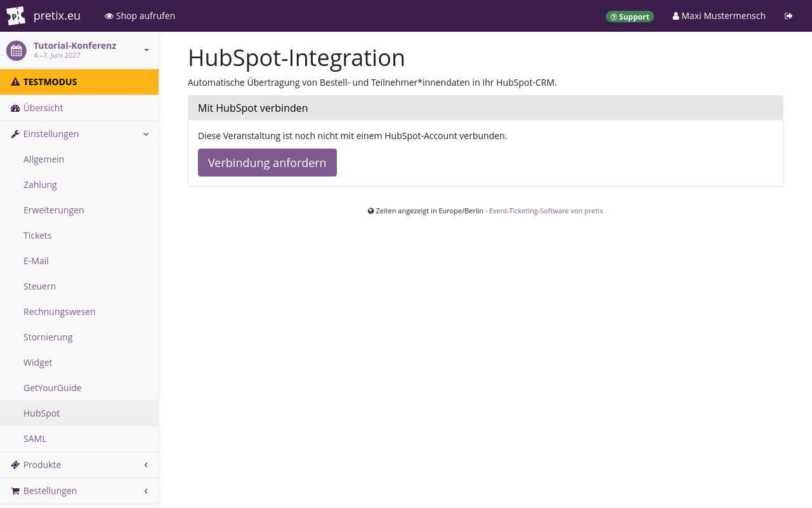
Task: Open the Übersicht dashboard entry
Action: click(x=79, y=108)
